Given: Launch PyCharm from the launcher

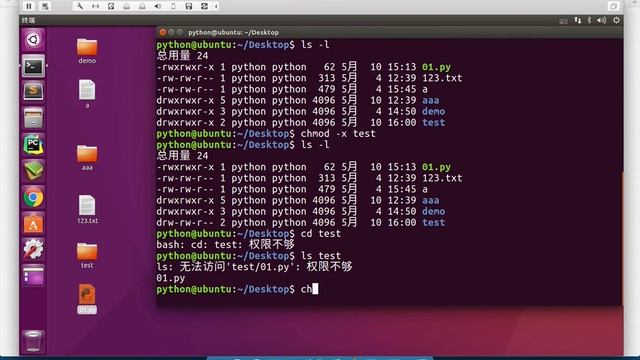Looking at the screenshot, I should point(33,145).
